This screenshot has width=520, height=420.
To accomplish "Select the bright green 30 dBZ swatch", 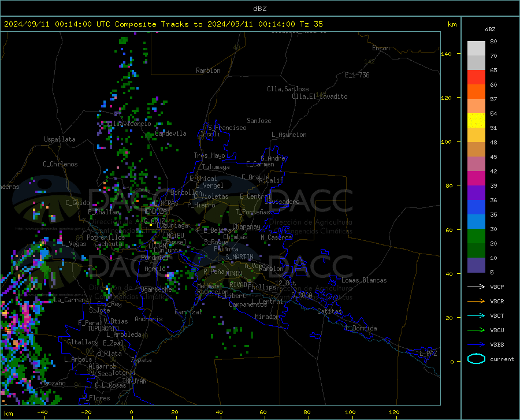I will click(476, 236).
